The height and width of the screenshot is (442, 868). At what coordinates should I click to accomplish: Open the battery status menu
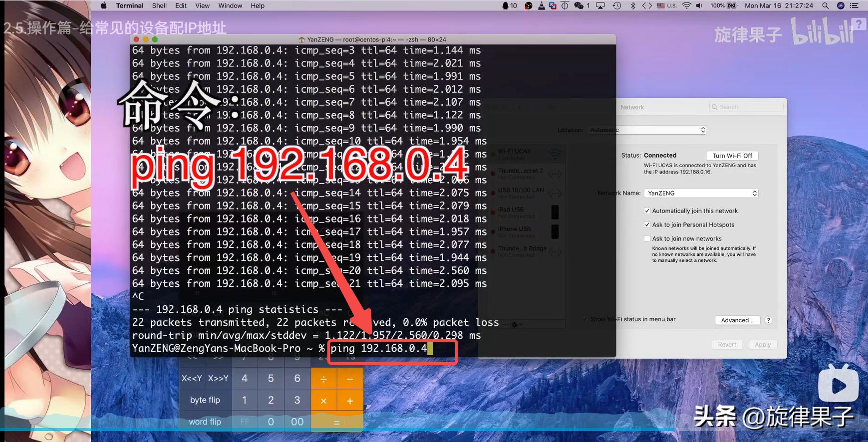(724, 5)
